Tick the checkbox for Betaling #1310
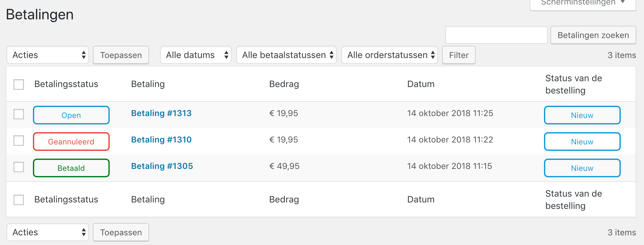This screenshot has width=644, height=245. tap(19, 141)
